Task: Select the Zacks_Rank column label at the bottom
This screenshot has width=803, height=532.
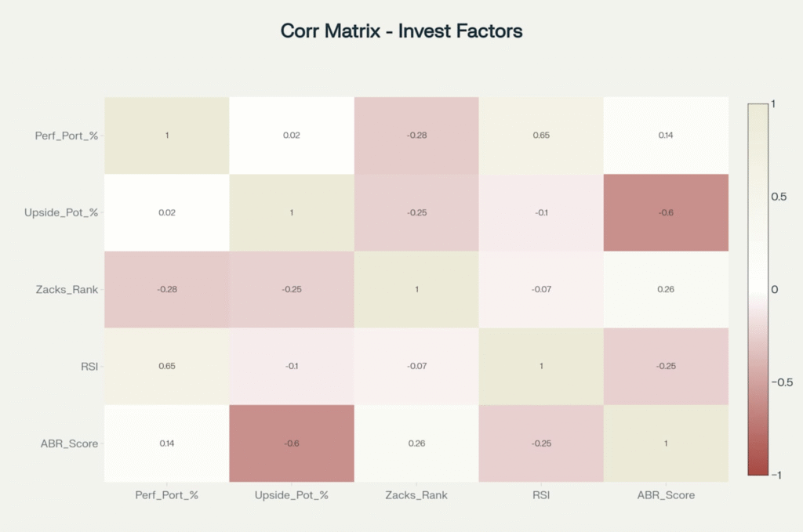Action: (416, 495)
